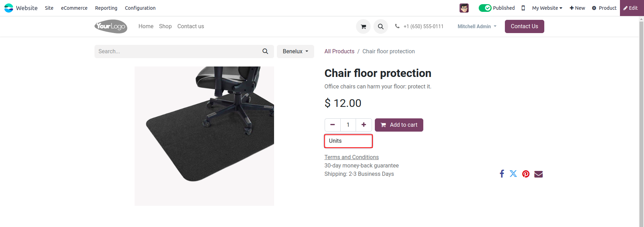Click the chair floor protection product image

point(204,136)
